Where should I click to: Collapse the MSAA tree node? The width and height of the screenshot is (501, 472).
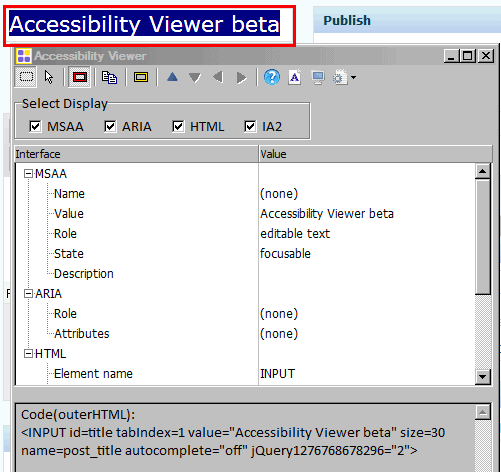pyautogui.click(x=28, y=174)
